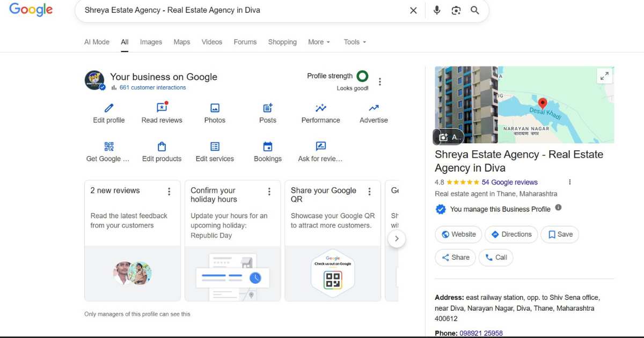Create a post via Posts icon
Viewport: 644px width, 338px height.
coord(268,108)
